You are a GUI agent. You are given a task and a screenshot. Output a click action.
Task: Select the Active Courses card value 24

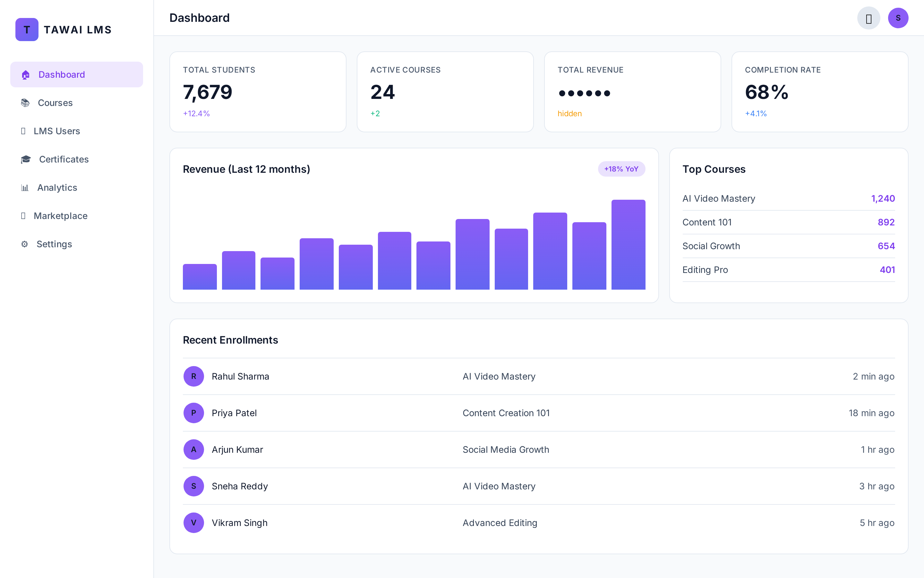coord(382,92)
